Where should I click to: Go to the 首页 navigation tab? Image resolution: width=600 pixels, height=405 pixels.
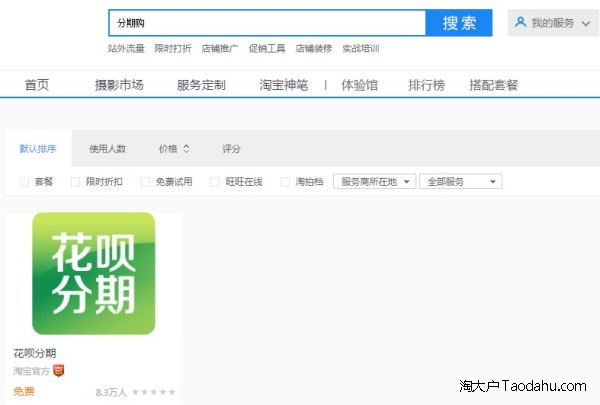(x=37, y=85)
